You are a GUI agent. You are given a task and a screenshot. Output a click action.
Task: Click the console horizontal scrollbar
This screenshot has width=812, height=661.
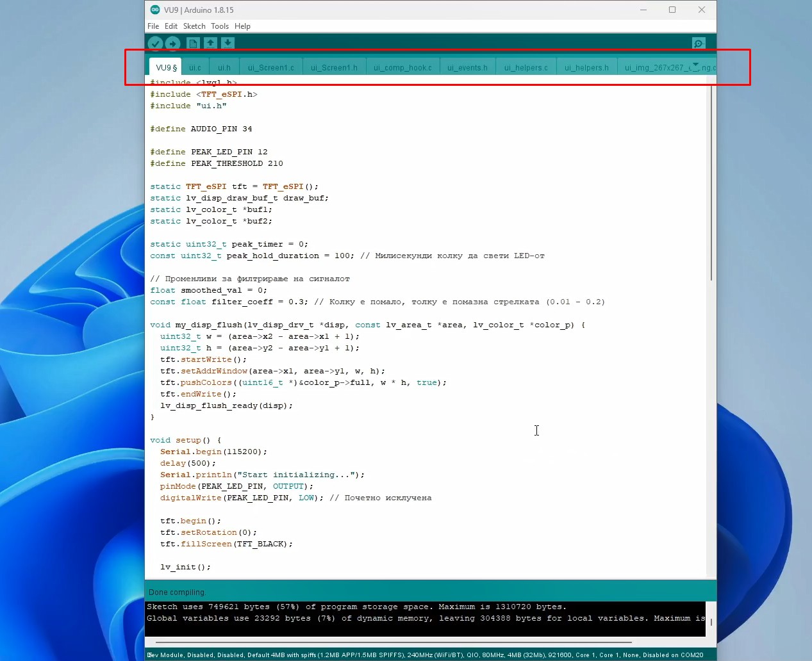394,642
